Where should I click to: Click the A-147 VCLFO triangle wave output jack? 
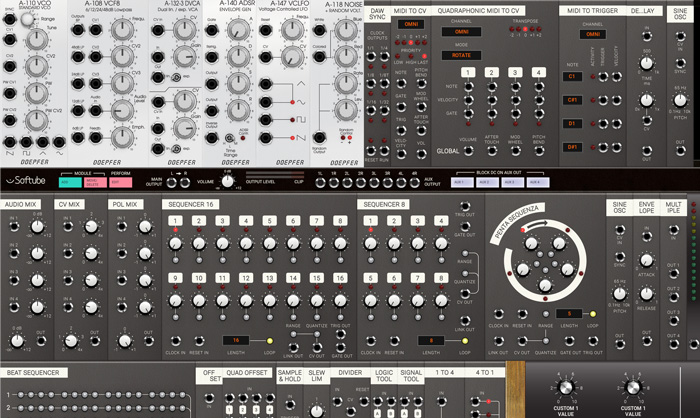coord(266,84)
